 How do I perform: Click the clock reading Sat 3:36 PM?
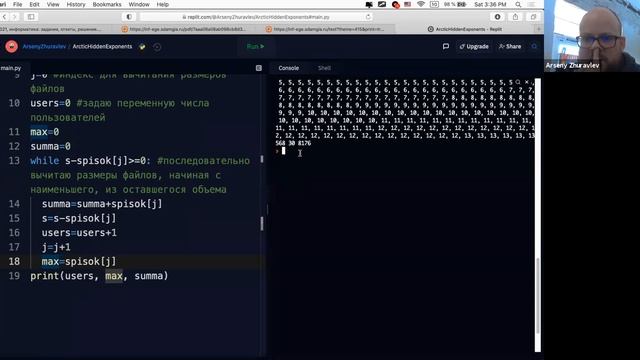click(x=490, y=4)
